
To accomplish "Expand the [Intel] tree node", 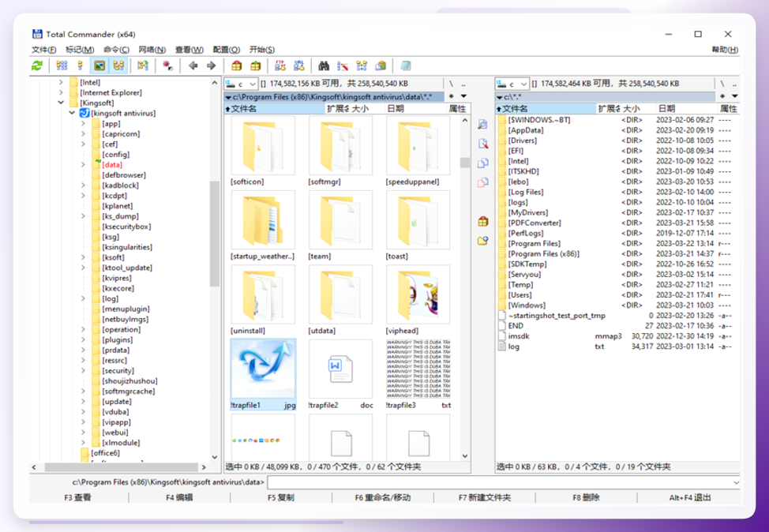I will tap(61, 82).
